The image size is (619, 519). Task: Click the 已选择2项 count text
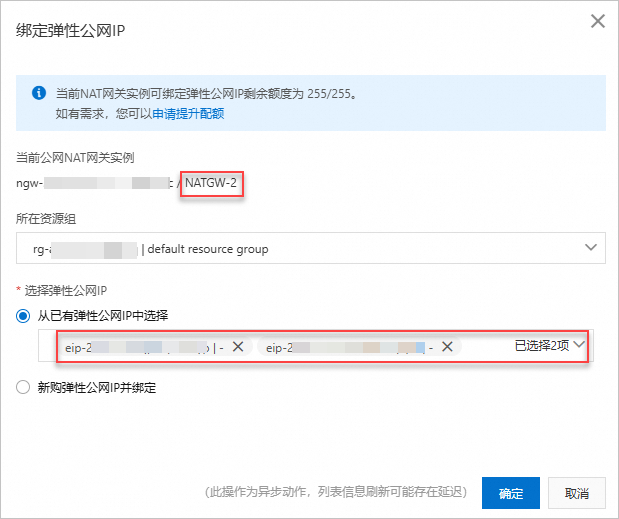coord(542,346)
